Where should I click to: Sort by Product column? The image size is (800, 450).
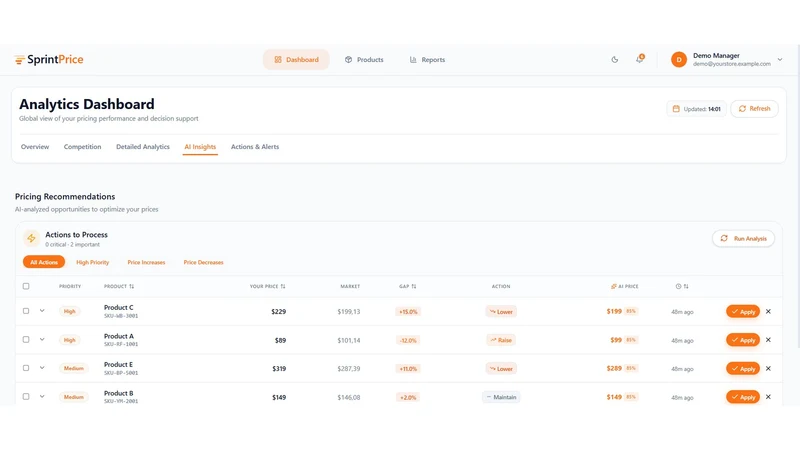[x=119, y=286]
